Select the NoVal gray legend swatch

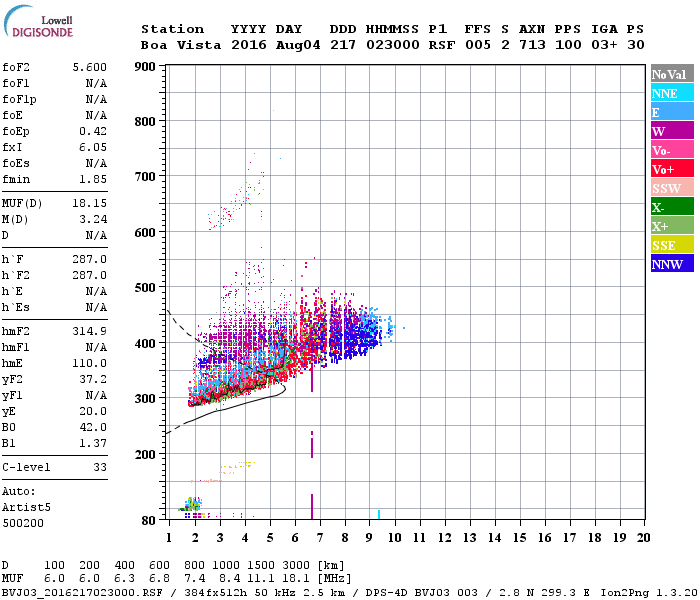672,74
